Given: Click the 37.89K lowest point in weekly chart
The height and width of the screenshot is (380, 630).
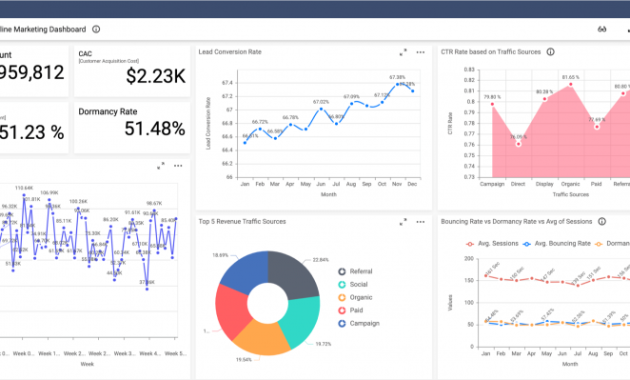Looking at the screenshot, I should click(x=147, y=289).
